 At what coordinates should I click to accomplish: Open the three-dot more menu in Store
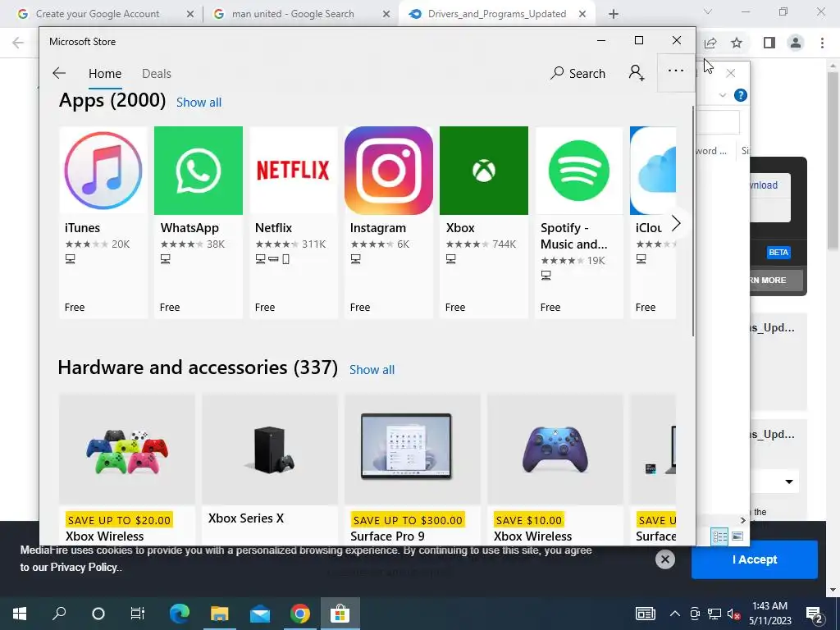coord(676,71)
